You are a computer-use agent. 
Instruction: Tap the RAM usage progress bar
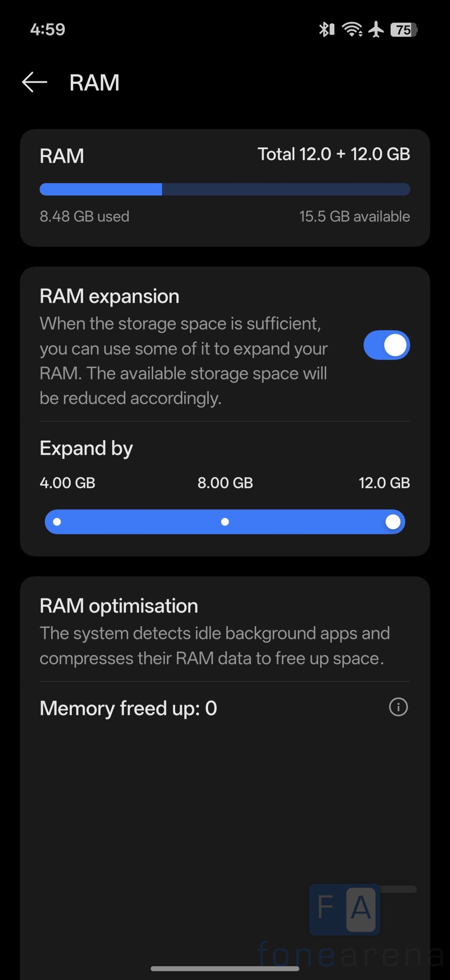[x=225, y=189]
